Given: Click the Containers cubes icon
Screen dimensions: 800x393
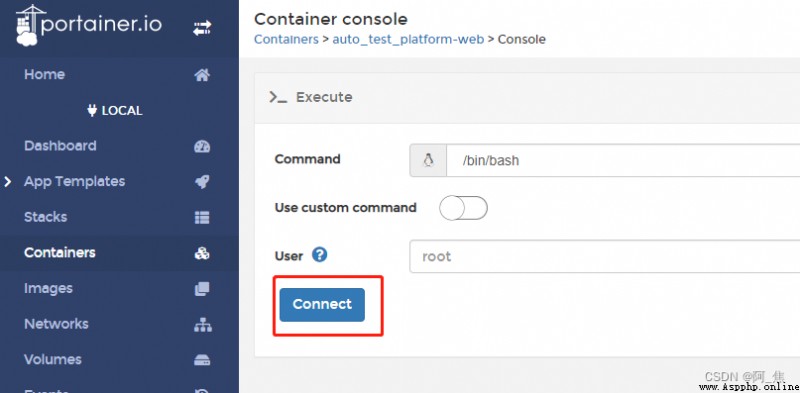Looking at the screenshot, I should point(202,253).
